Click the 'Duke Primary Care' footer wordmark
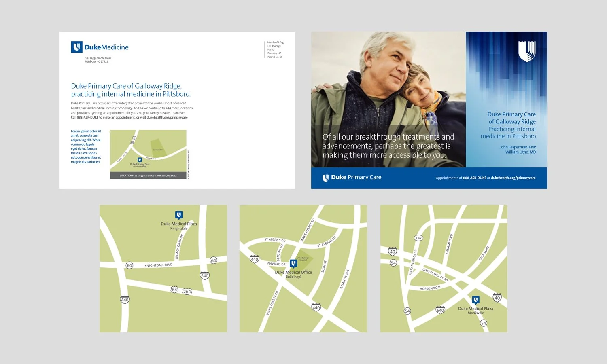Image resolution: width=607 pixels, height=364 pixels. (356, 177)
